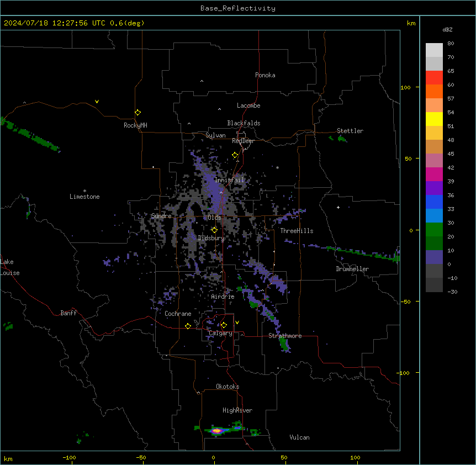Click the green echo next to Stettler
This screenshot has width=476, height=465.
point(342,139)
